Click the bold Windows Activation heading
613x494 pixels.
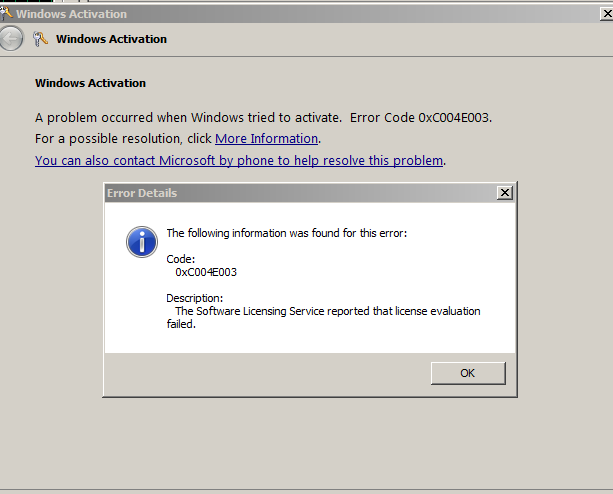91,83
